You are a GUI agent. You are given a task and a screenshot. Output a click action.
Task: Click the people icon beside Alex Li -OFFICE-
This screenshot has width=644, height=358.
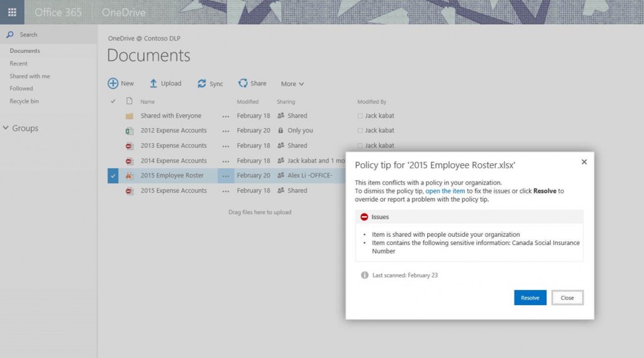click(281, 175)
